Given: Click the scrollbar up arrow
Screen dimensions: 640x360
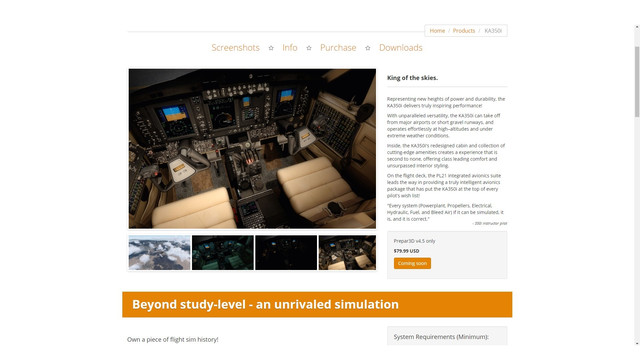Looking at the screenshot, I should point(637,27).
